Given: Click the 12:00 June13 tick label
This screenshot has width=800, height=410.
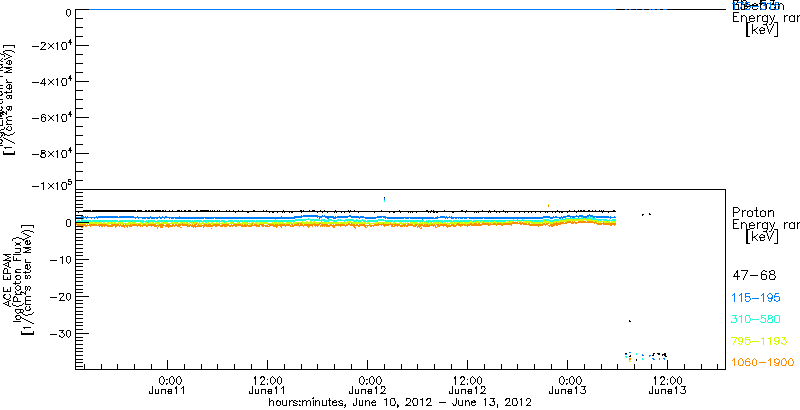Looking at the screenshot, I should 667,385.
